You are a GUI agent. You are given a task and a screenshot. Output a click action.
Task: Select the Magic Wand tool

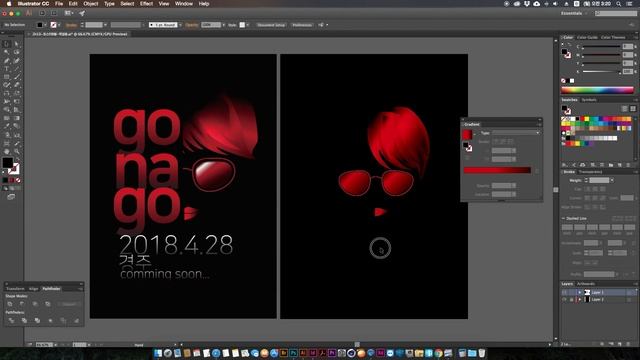point(7,52)
